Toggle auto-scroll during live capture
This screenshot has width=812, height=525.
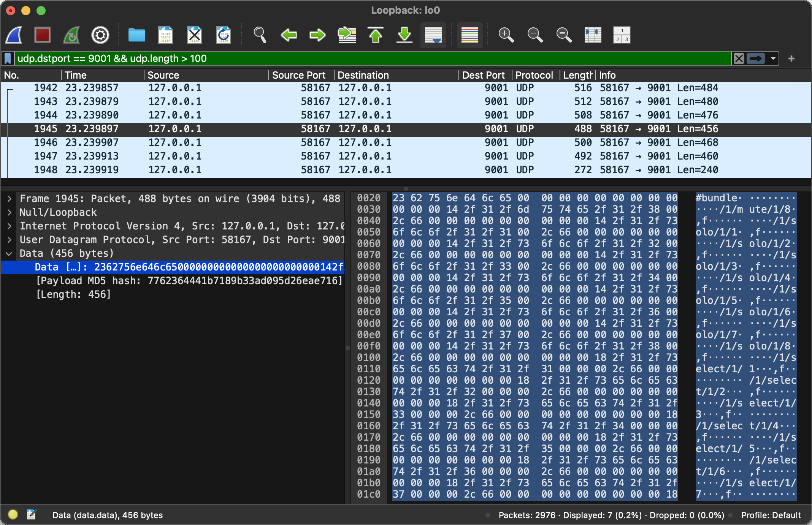coord(433,35)
